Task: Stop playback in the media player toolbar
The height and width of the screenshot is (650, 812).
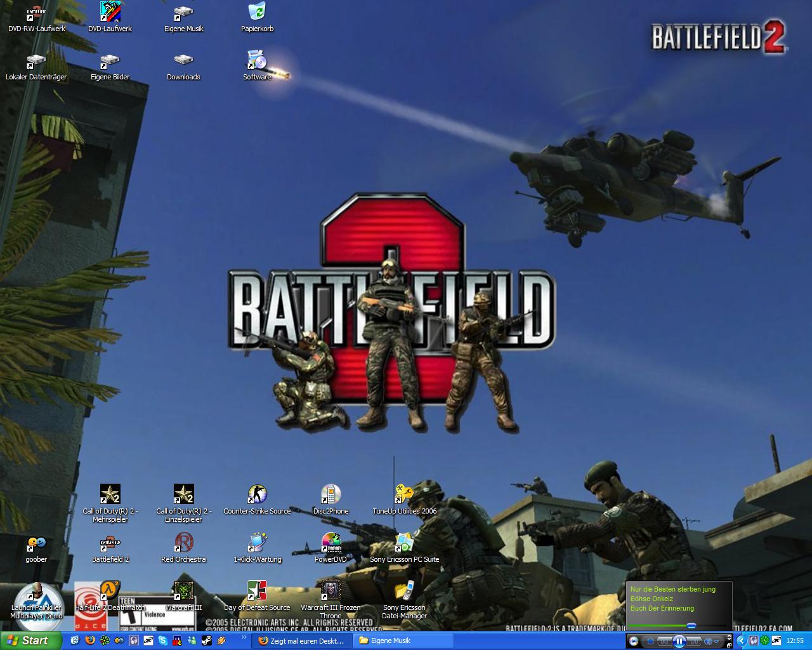Action: pos(650,641)
